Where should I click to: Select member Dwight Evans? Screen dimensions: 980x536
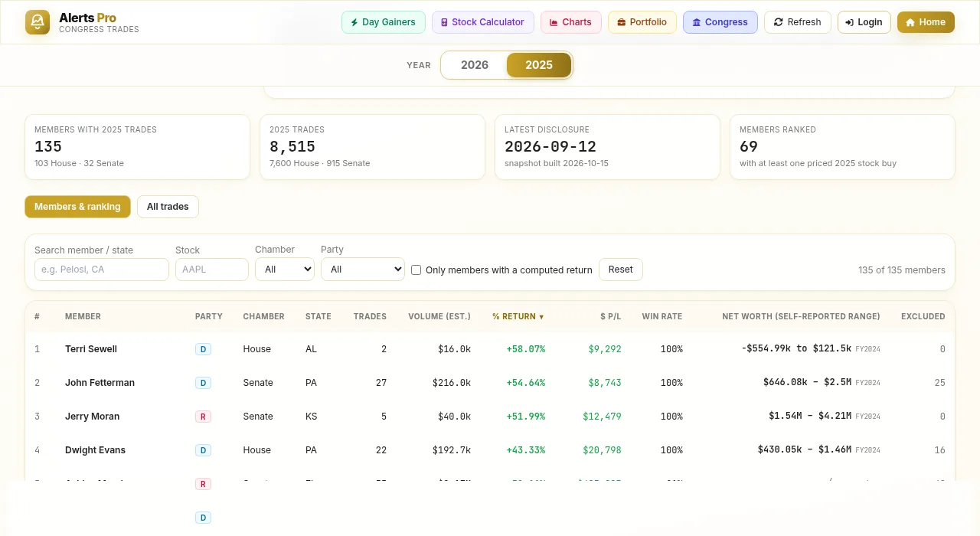[x=95, y=450]
